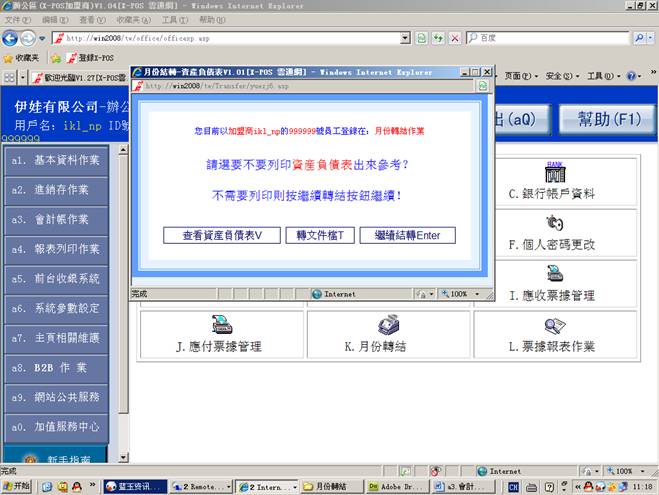This screenshot has height=495, width=659.
Task: Click the 轉文件檔T button
Action: (x=319, y=235)
